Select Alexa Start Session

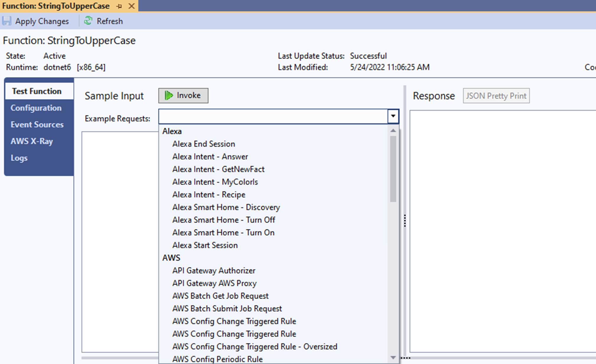point(205,245)
